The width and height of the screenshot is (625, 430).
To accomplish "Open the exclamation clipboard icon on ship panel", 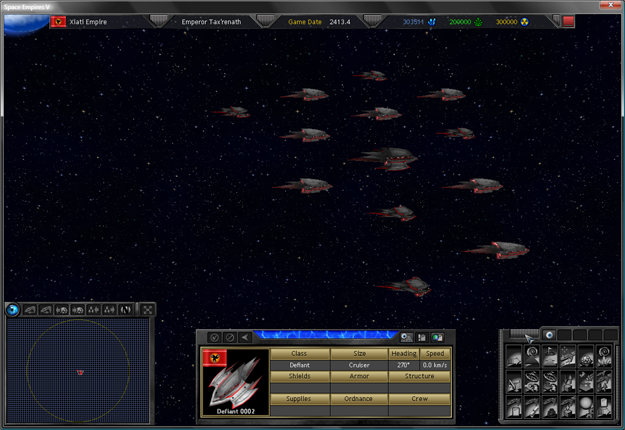I will pyautogui.click(x=422, y=338).
